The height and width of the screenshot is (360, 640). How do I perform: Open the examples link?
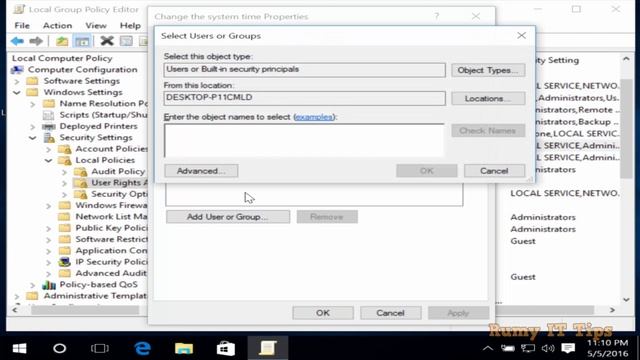[314, 117]
